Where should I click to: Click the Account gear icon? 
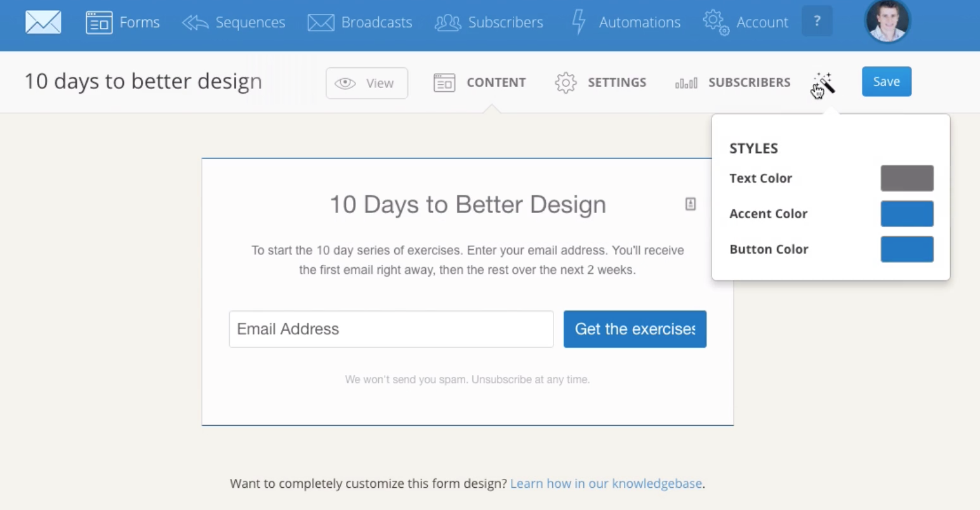tap(715, 22)
